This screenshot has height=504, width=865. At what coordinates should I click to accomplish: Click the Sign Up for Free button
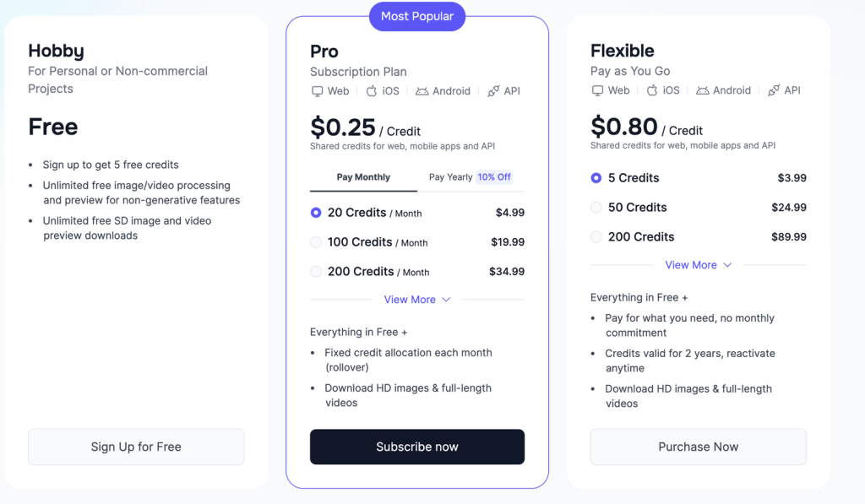click(x=136, y=447)
